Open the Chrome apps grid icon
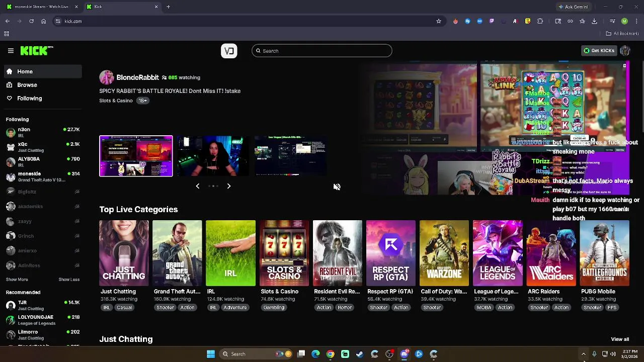The height and width of the screenshot is (362, 644). coord(7,34)
